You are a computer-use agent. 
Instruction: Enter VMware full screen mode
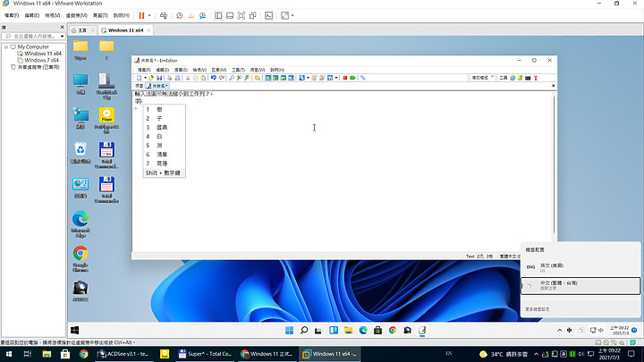click(x=241, y=15)
